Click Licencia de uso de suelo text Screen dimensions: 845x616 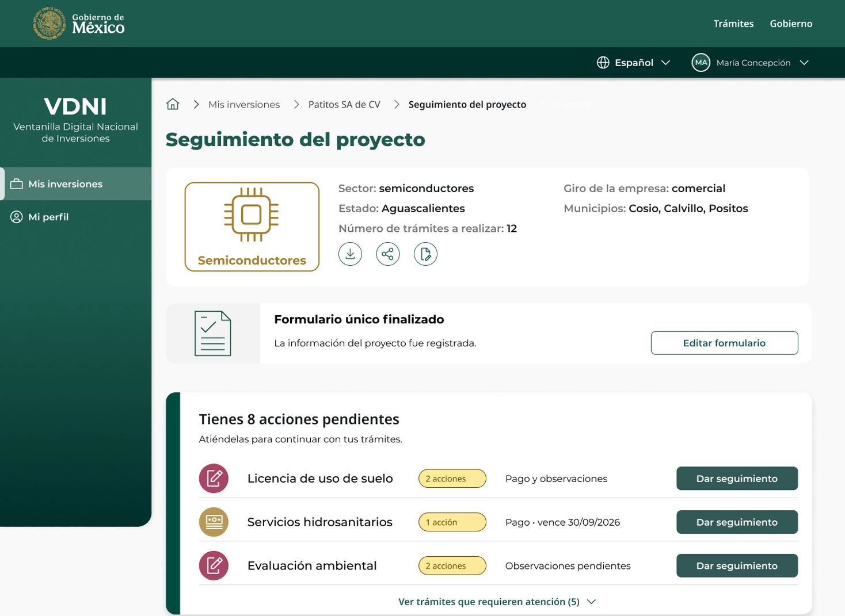[320, 479]
